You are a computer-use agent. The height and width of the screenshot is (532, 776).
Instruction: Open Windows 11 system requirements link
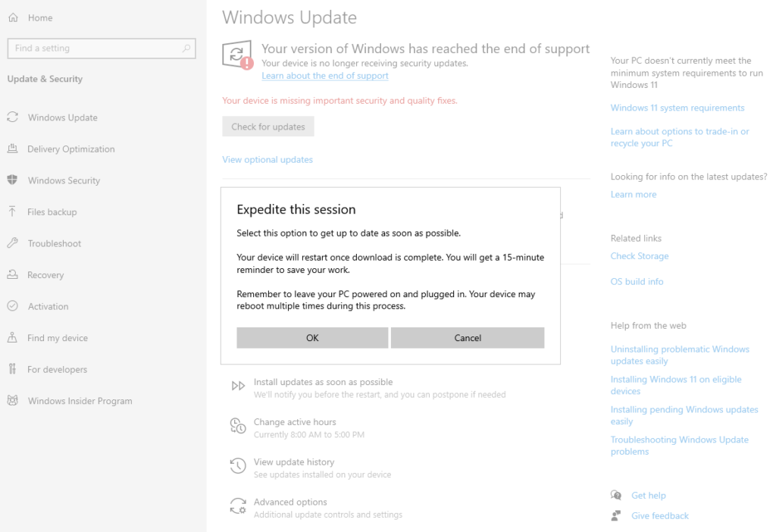coord(677,108)
